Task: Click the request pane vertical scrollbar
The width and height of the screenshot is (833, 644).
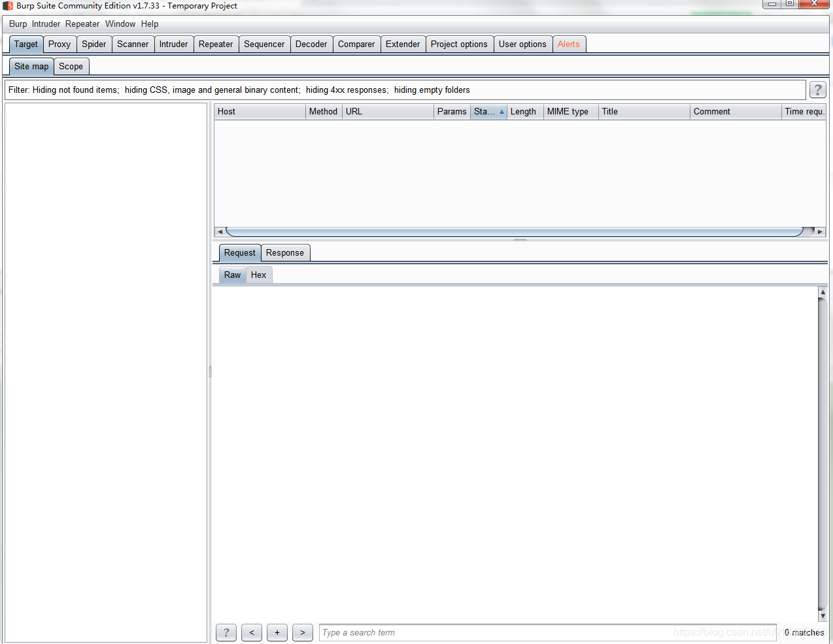Action: coord(823,454)
